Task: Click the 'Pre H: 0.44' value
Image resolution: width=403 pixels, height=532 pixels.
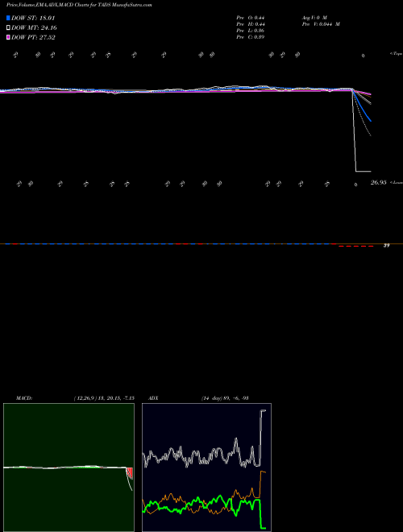Action: pos(251,24)
